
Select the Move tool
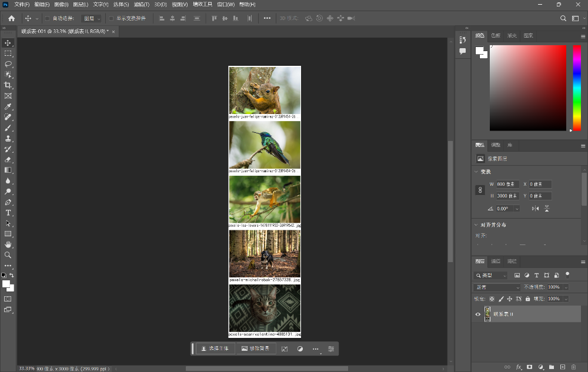tap(8, 42)
